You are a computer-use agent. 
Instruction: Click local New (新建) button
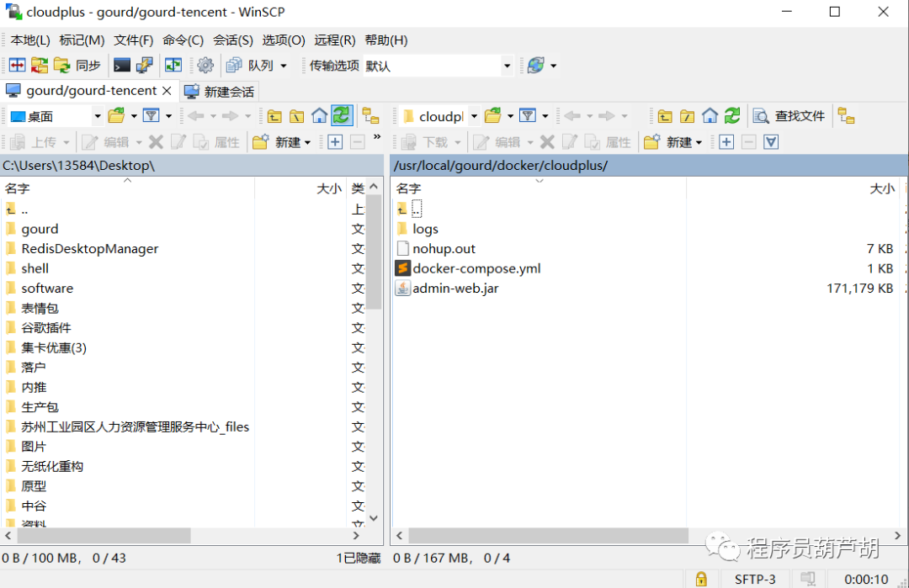[x=282, y=142]
